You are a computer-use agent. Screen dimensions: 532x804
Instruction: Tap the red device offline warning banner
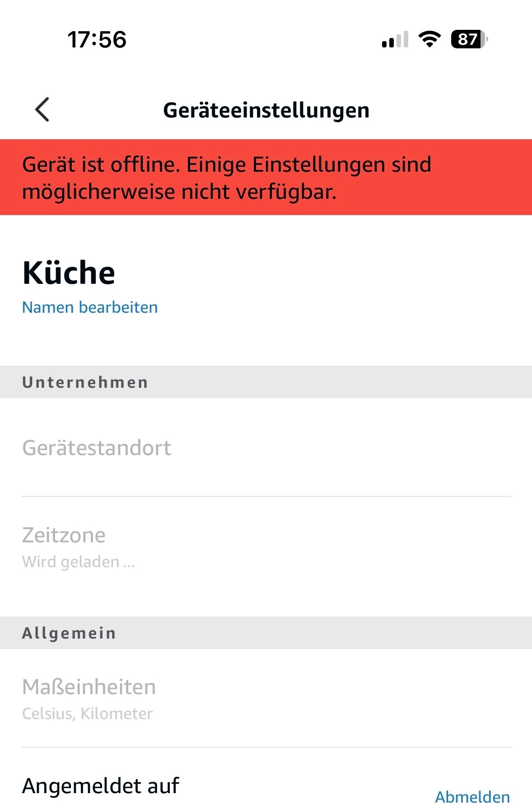tap(266, 177)
